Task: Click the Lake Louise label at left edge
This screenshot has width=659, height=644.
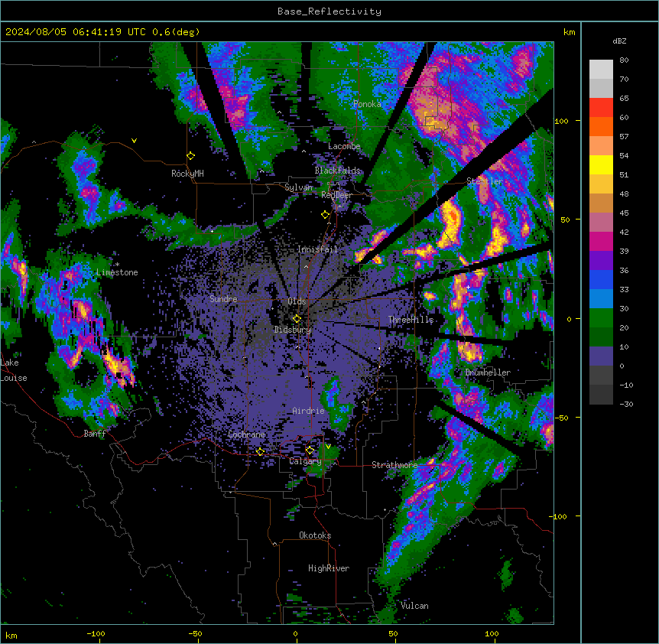Action: pos(14,370)
